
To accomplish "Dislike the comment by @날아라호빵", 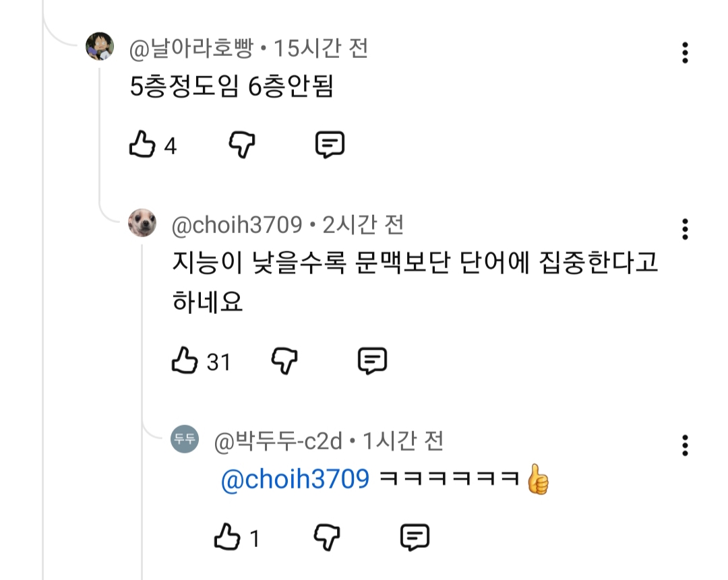I will click(242, 145).
